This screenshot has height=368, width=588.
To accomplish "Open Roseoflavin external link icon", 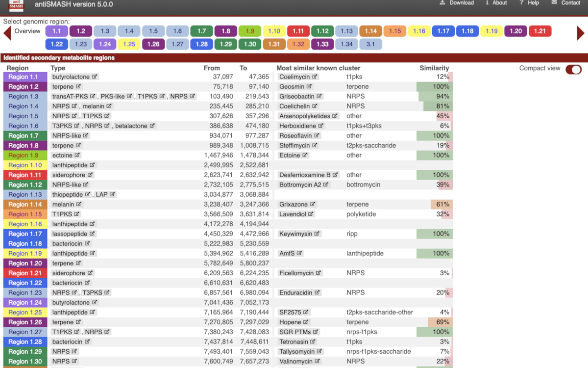I will (317, 136).
